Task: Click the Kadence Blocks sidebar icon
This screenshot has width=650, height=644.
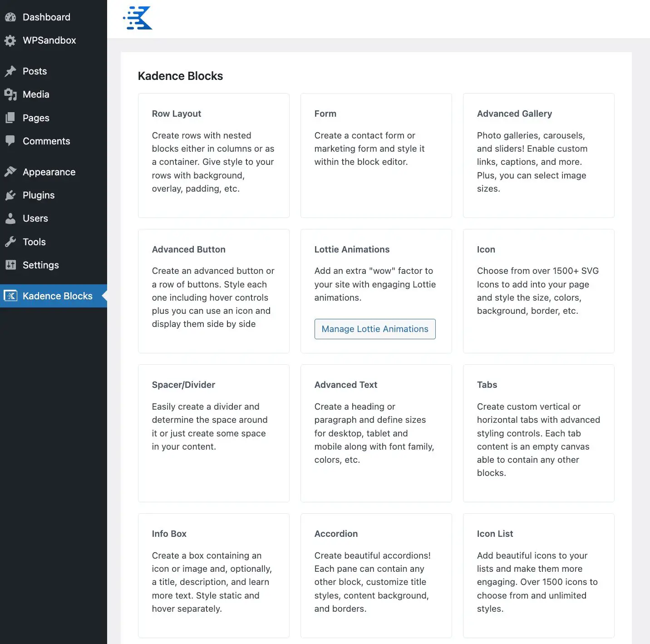Action: click(x=10, y=296)
